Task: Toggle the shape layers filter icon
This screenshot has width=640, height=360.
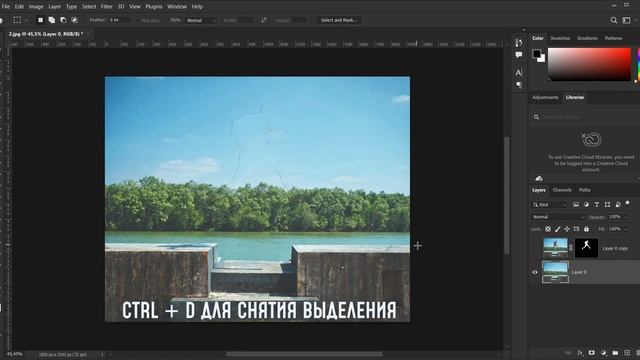Action: pos(608,204)
